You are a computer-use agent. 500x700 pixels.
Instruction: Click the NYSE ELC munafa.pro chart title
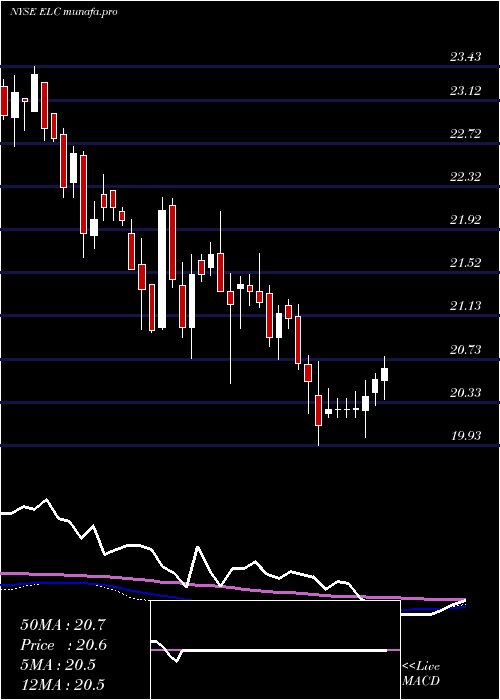[64, 12]
